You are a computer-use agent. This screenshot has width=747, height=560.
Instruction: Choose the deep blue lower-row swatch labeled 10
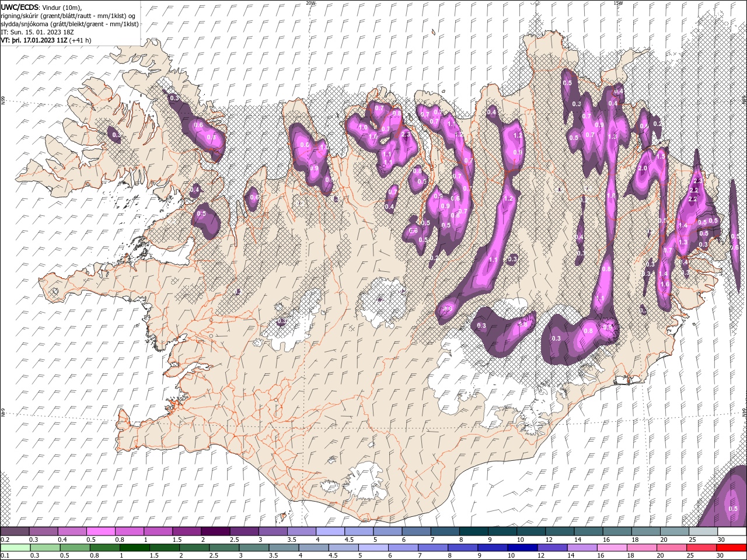click(x=522, y=548)
